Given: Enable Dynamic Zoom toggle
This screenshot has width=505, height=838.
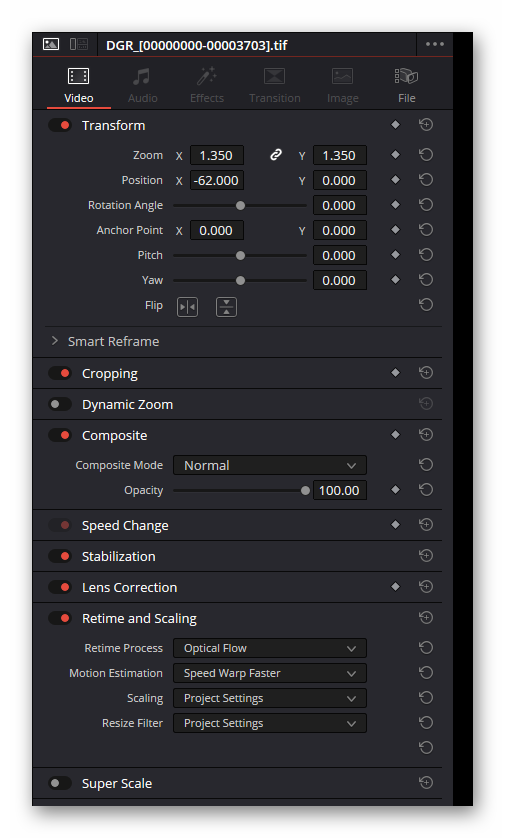Looking at the screenshot, I should [x=60, y=405].
